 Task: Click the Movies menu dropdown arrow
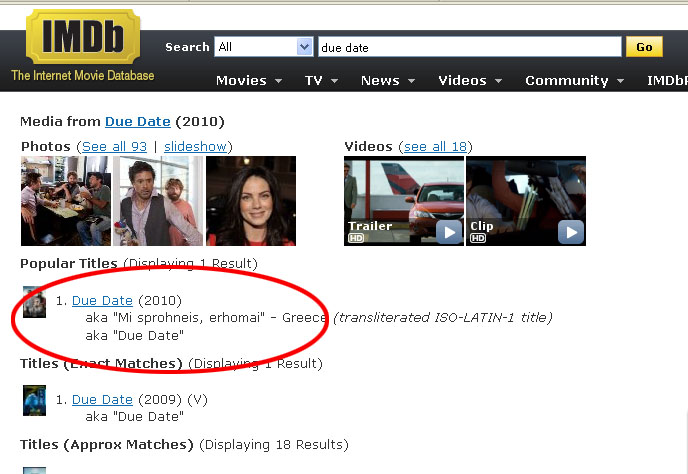click(x=278, y=81)
